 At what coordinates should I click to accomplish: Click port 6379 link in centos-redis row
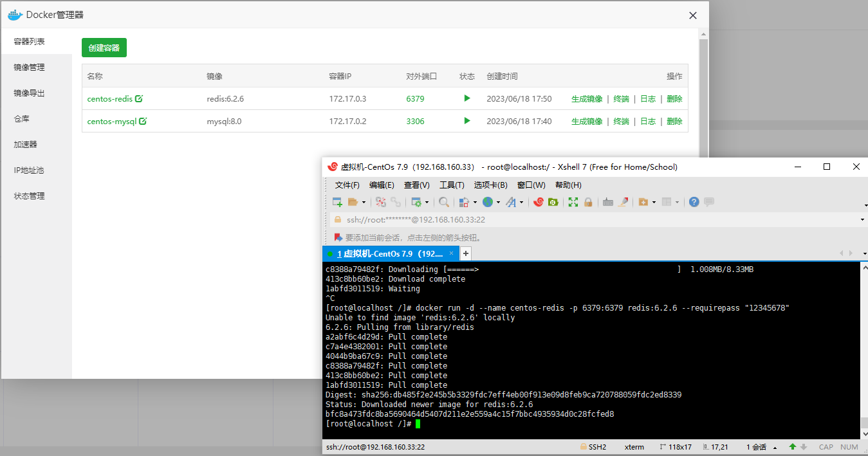point(415,99)
